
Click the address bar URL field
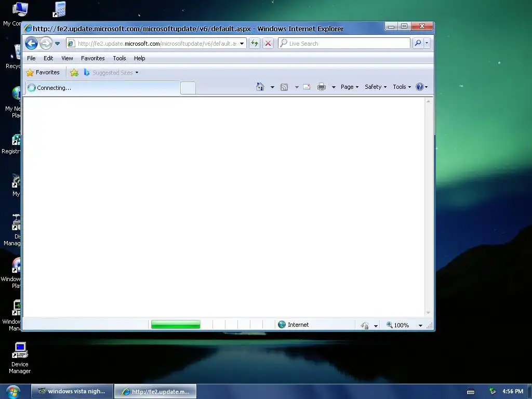(157, 44)
